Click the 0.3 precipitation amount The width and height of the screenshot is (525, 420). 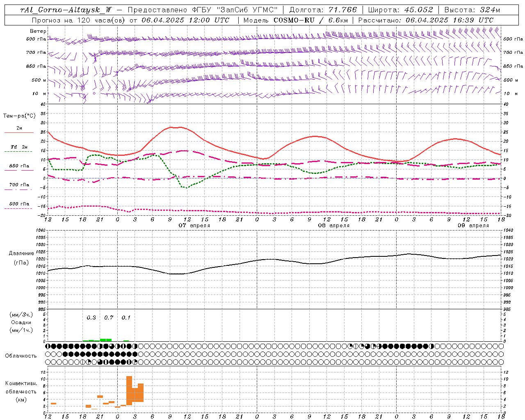(91, 318)
